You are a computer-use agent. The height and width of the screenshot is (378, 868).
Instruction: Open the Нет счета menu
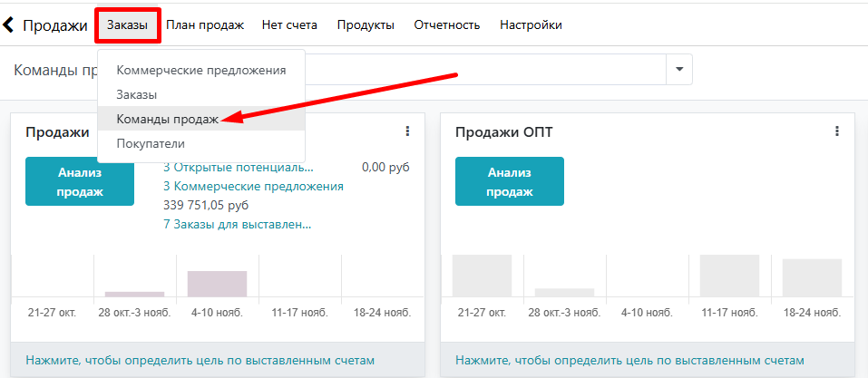(x=289, y=25)
